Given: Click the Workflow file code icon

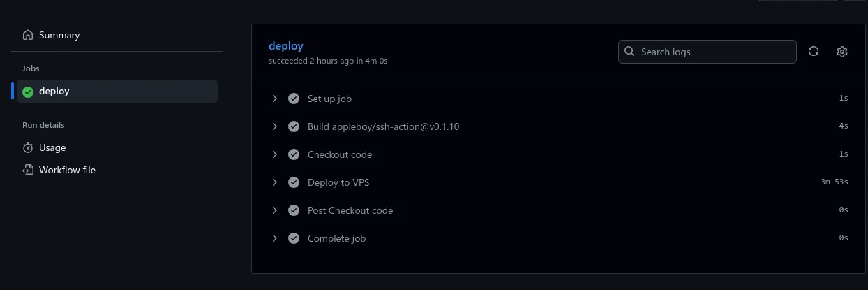Looking at the screenshot, I should pos(28,170).
